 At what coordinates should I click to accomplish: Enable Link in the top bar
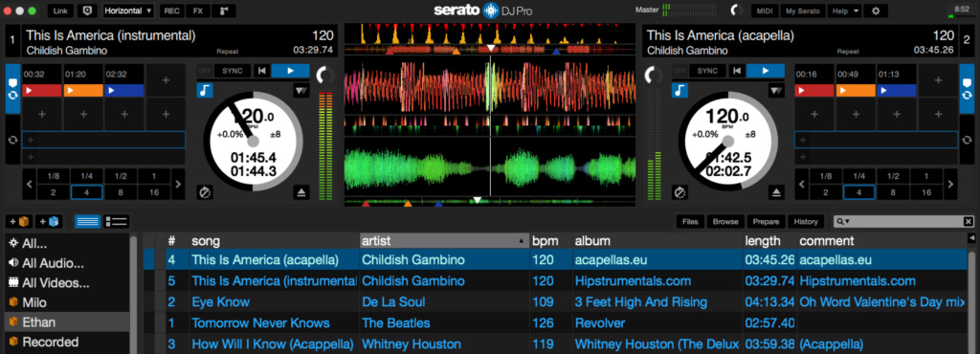point(60,11)
